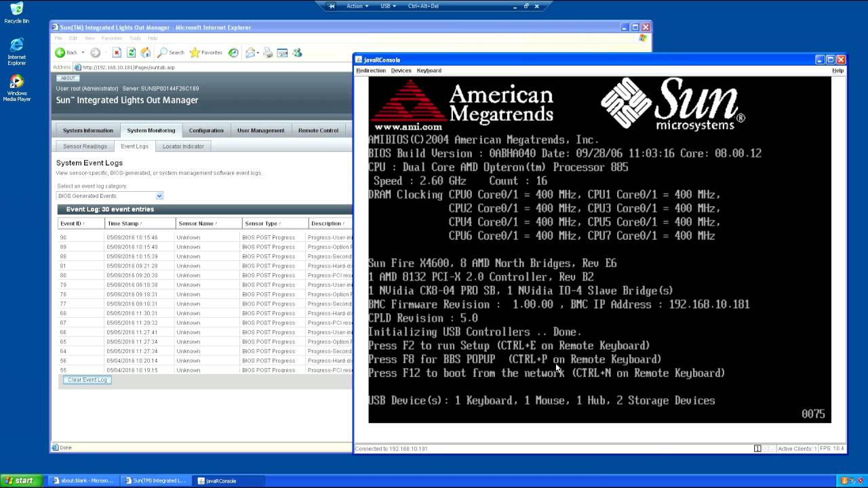
Task: Open Favorites star in the IE toolbar
Action: [x=205, y=52]
